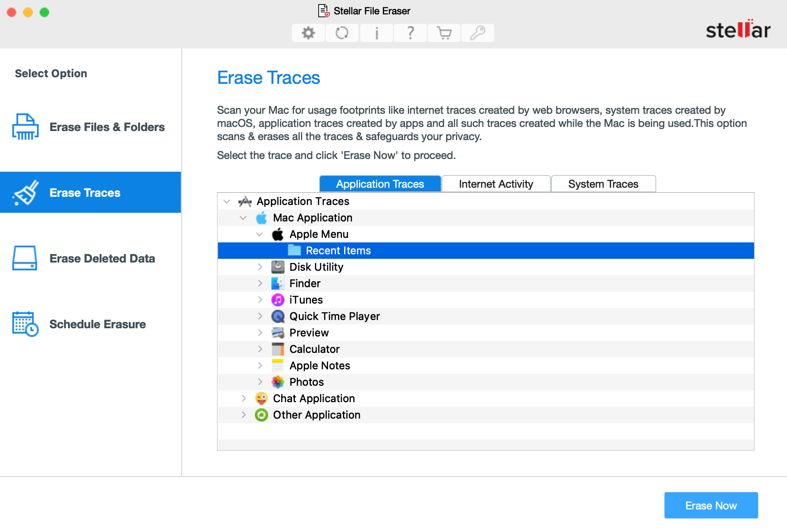Select the iTunes label
The image size is (787, 532).
[x=306, y=300]
